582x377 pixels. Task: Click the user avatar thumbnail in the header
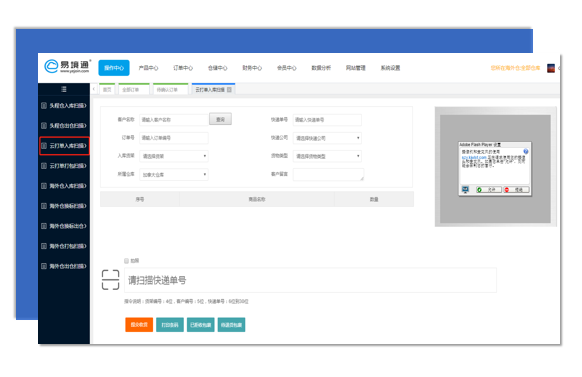551,68
